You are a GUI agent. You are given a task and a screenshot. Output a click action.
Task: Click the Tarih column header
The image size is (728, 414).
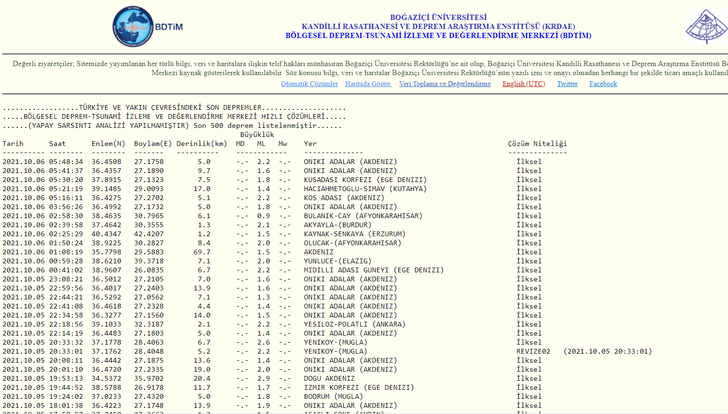(x=13, y=144)
